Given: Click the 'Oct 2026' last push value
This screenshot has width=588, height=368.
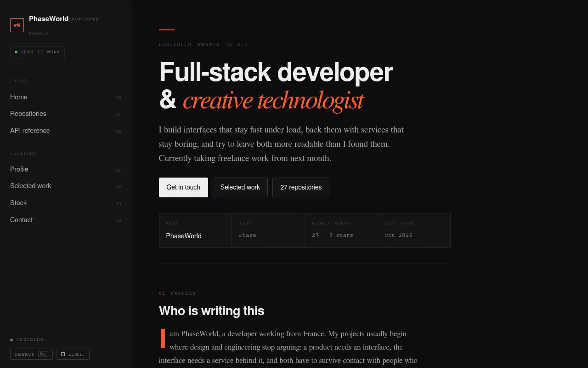Looking at the screenshot, I should pyautogui.click(x=399, y=235).
